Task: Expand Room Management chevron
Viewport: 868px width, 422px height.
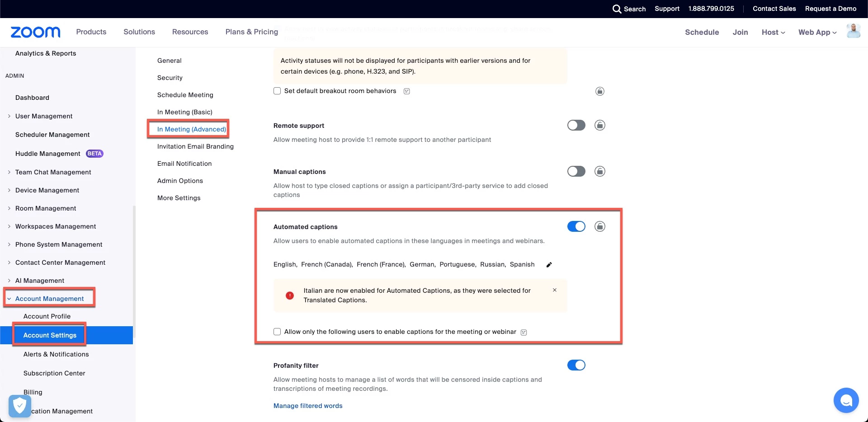Action: 9,208
